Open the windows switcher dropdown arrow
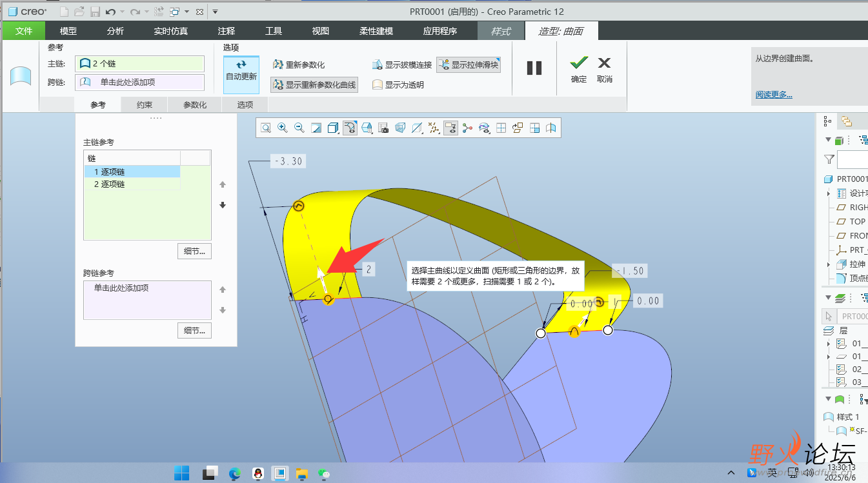Viewport: 868px width, 483px height. 187,12
